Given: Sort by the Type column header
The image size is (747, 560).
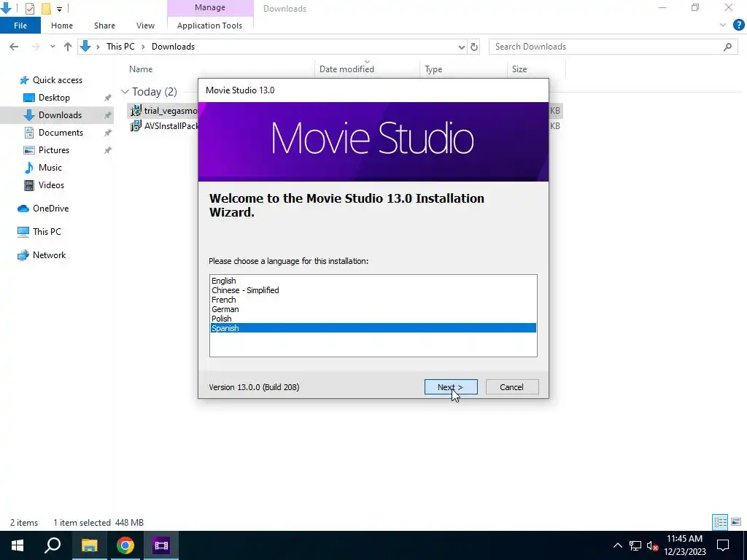Looking at the screenshot, I should click(433, 69).
